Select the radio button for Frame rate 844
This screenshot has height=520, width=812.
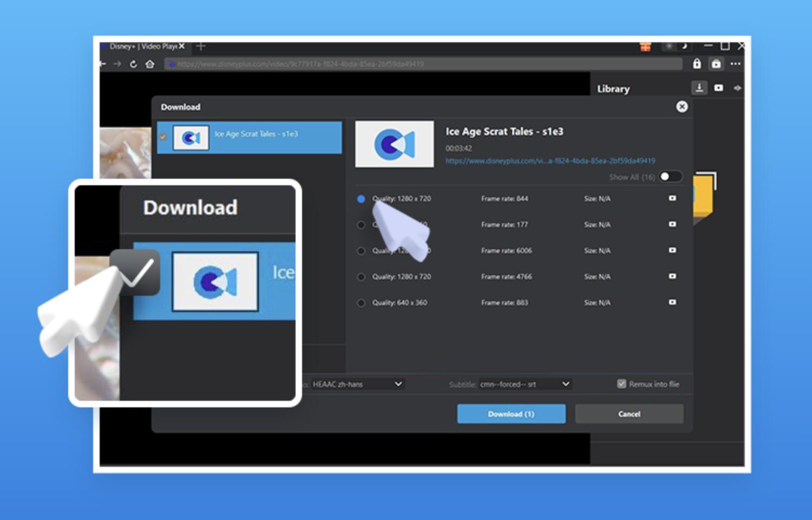(x=361, y=199)
